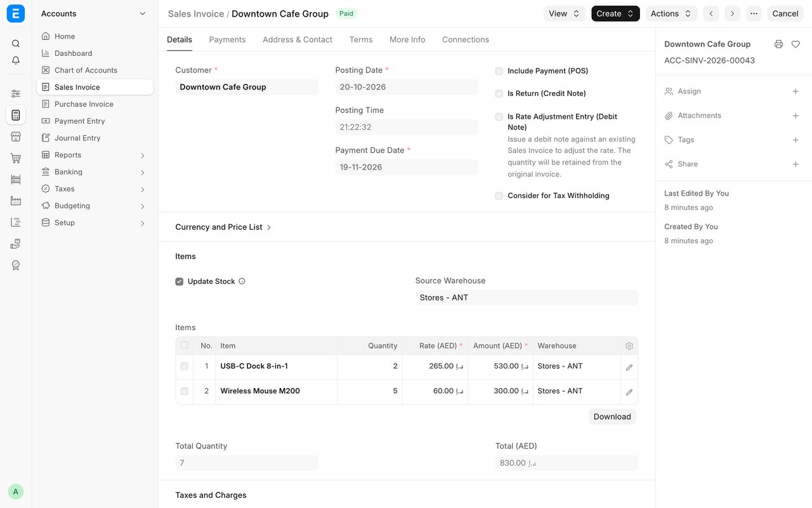Image resolution: width=812 pixels, height=508 pixels.
Task: Add a tag with Tags plus icon
Action: coord(796,140)
